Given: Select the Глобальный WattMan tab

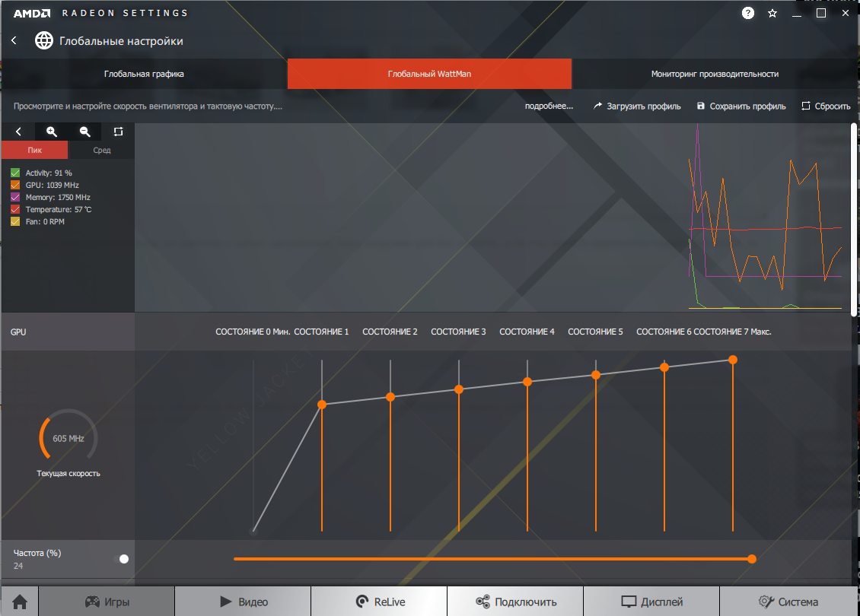Looking at the screenshot, I should coord(429,74).
